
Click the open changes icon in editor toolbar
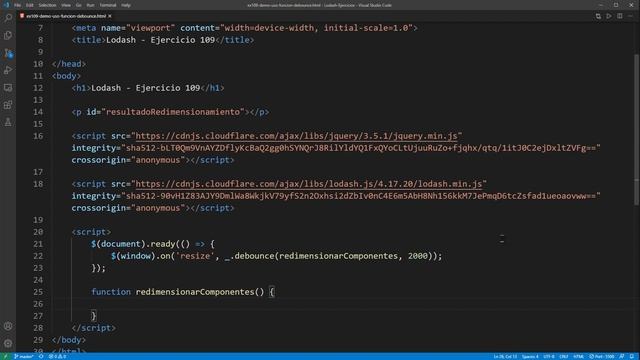[x=598, y=16]
